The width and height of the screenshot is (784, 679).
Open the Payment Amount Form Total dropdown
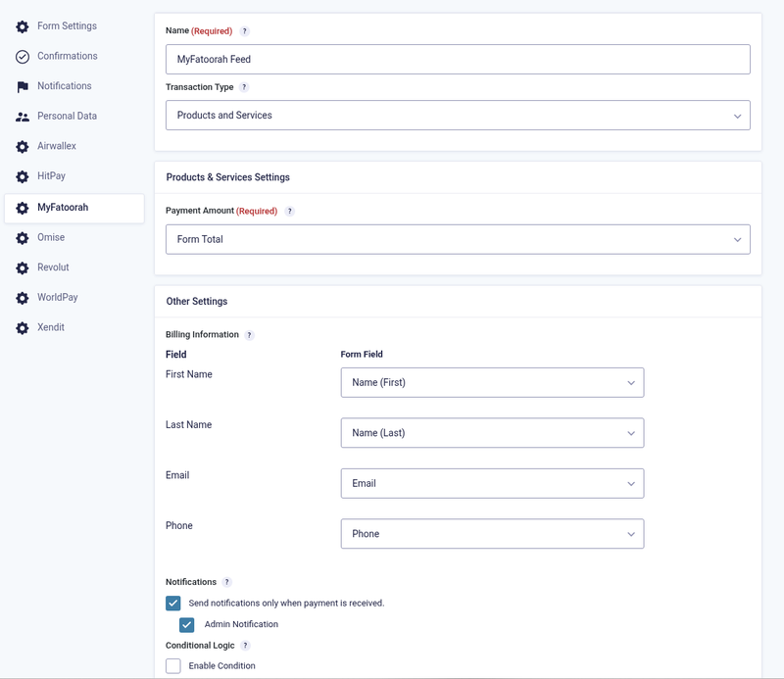tap(458, 239)
